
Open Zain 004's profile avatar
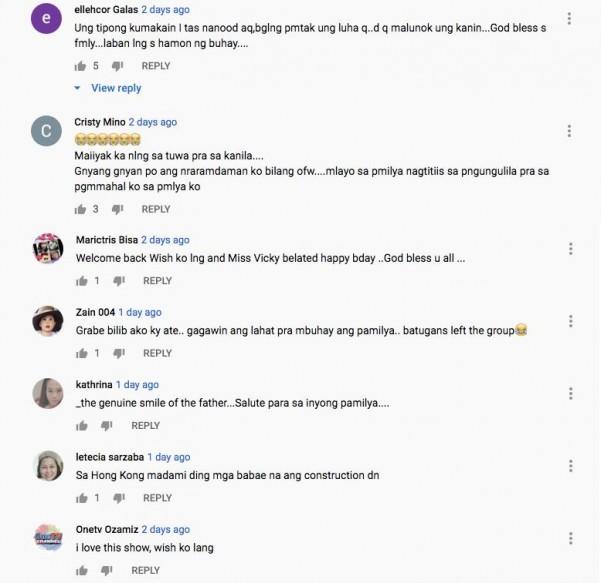pyautogui.click(x=48, y=320)
